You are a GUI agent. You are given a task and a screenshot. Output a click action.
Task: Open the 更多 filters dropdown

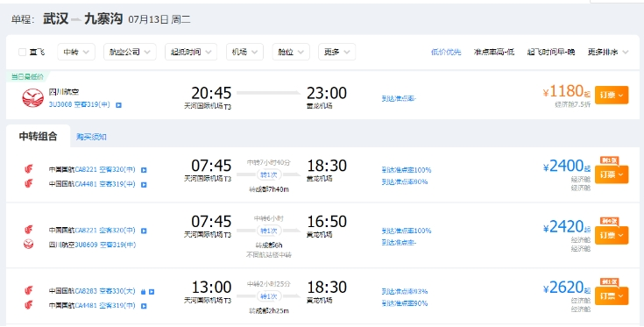(336, 53)
